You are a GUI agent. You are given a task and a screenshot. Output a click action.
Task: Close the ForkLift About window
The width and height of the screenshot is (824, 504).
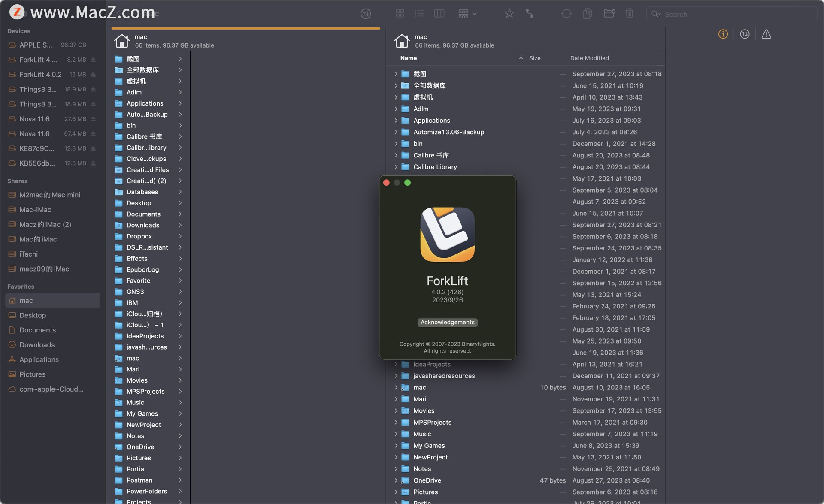pyautogui.click(x=386, y=183)
